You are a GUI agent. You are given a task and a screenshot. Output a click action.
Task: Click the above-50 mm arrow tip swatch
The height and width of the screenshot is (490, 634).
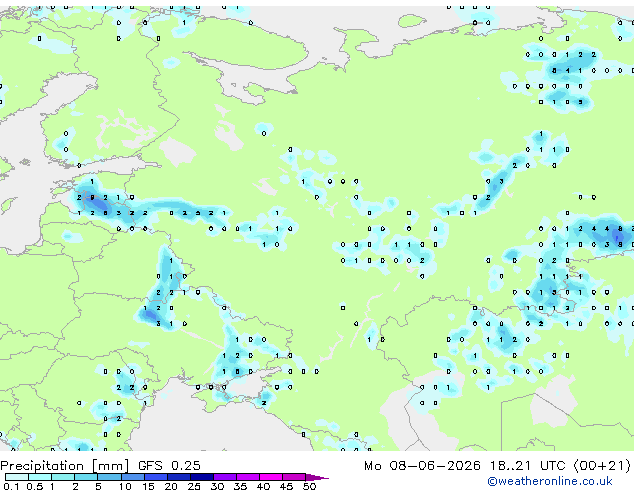[317, 477]
